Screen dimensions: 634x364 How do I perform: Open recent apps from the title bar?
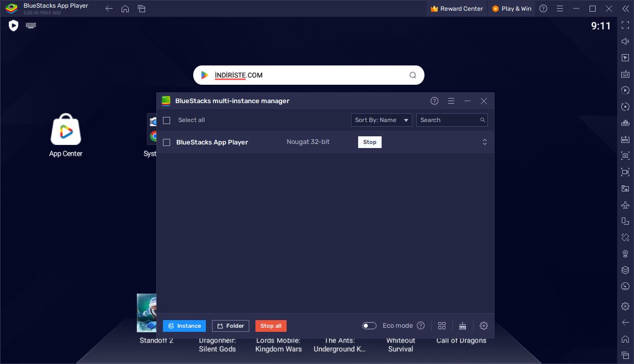pyautogui.click(x=142, y=9)
